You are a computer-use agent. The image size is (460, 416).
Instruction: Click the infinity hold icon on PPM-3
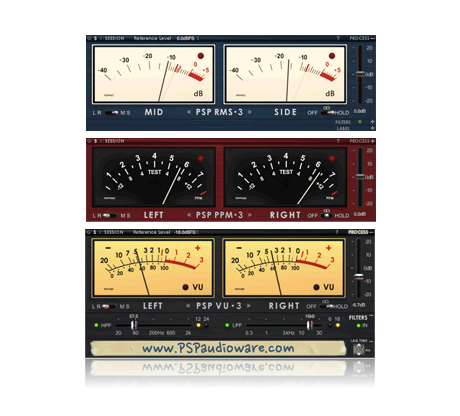326,211
